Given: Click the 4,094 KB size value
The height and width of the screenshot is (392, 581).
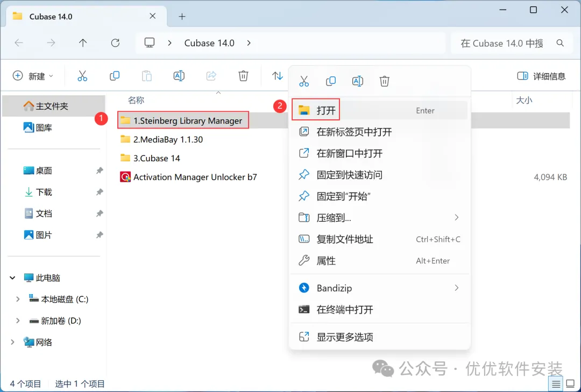Looking at the screenshot, I should click(x=550, y=177).
